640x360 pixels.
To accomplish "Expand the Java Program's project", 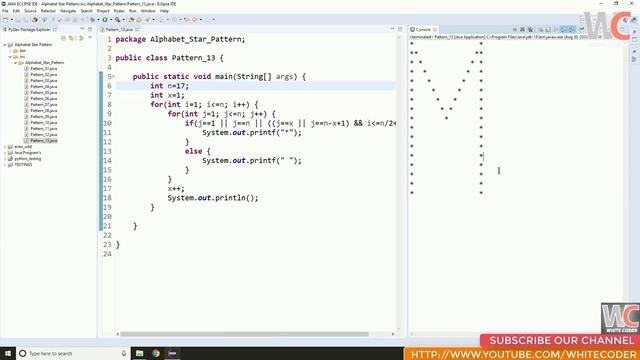I will pyautogui.click(x=5, y=153).
